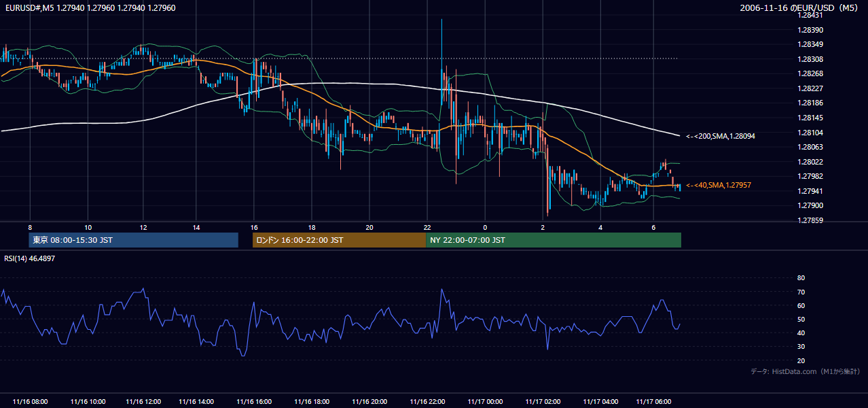Click the 11/17 02:00 time label
Screen dimensions: 868x408
click(x=543, y=402)
